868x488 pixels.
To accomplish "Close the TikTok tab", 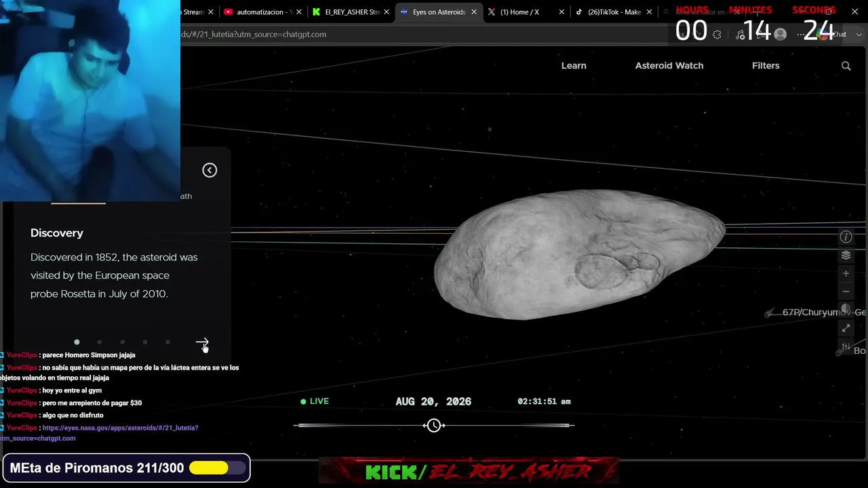I will (x=650, y=12).
